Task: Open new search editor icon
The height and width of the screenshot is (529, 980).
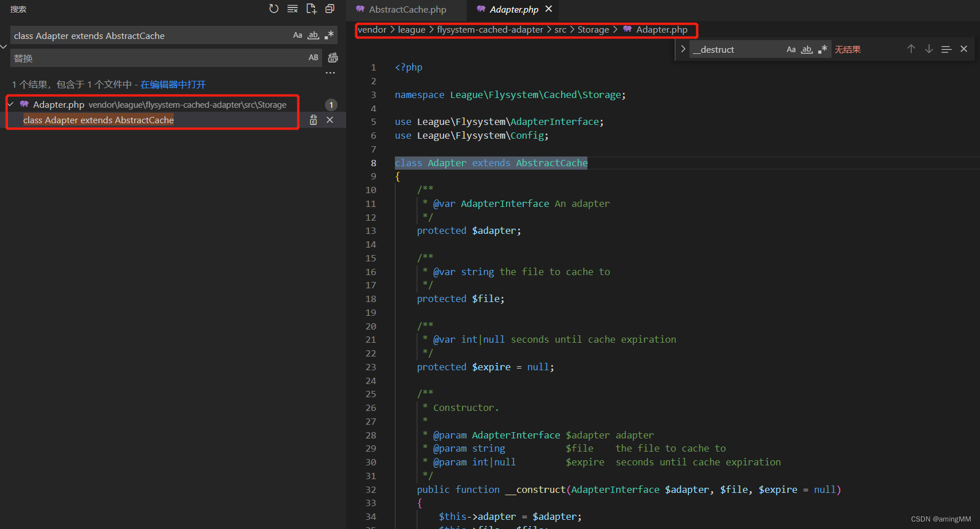Action: (x=311, y=9)
